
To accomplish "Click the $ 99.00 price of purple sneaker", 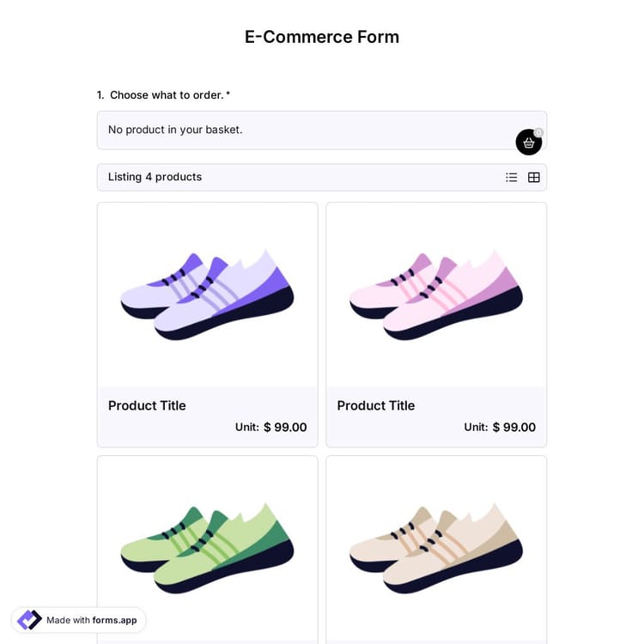I will point(285,427).
